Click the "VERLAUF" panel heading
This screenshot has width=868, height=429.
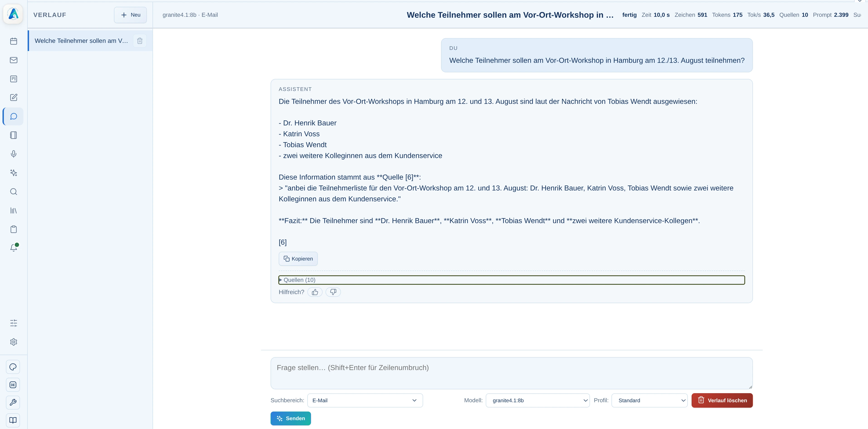(x=50, y=15)
